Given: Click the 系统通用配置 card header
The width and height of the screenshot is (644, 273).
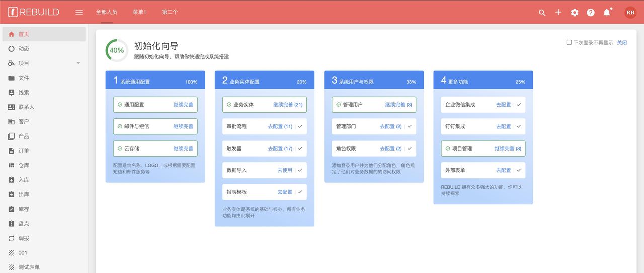Looking at the screenshot, I should 155,80.
